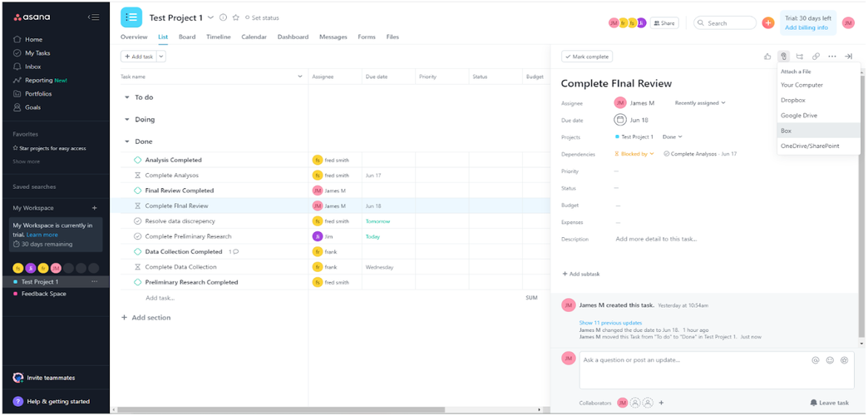Click the Share button
Viewport: 868px width, 416px height.
click(x=663, y=23)
